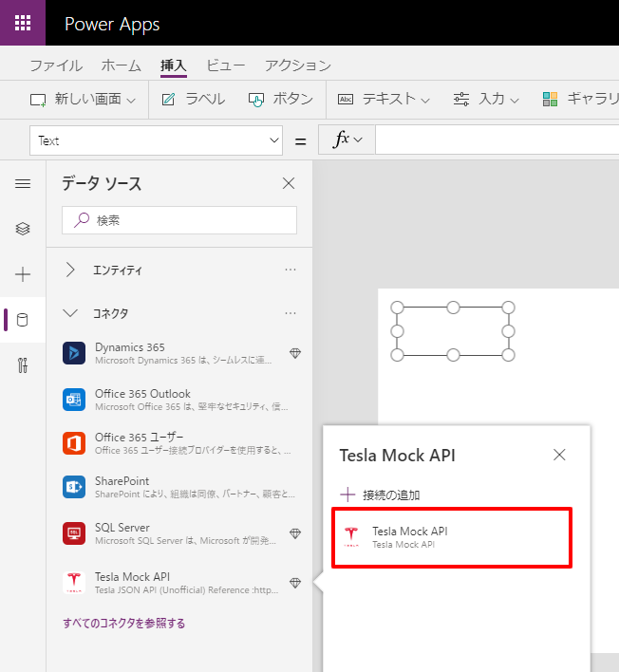Open エンティティ more options ellipsis
619x672 pixels.
click(x=291, y=270)
